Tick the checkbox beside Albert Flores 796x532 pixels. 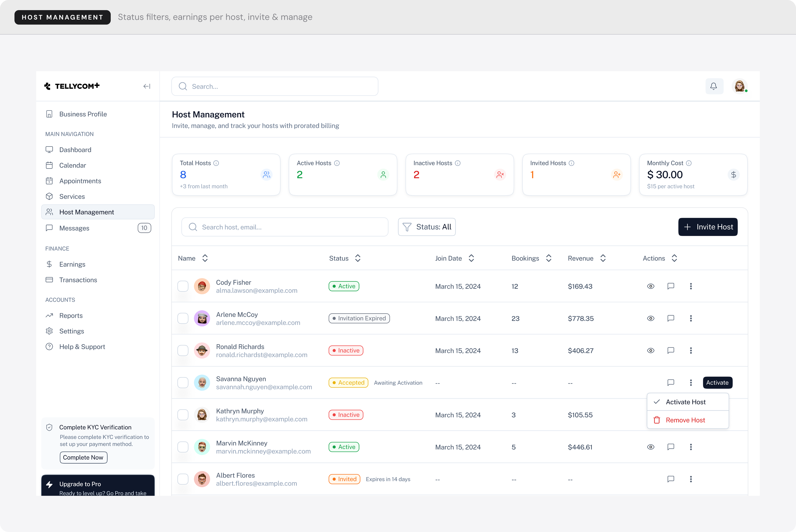183,479
